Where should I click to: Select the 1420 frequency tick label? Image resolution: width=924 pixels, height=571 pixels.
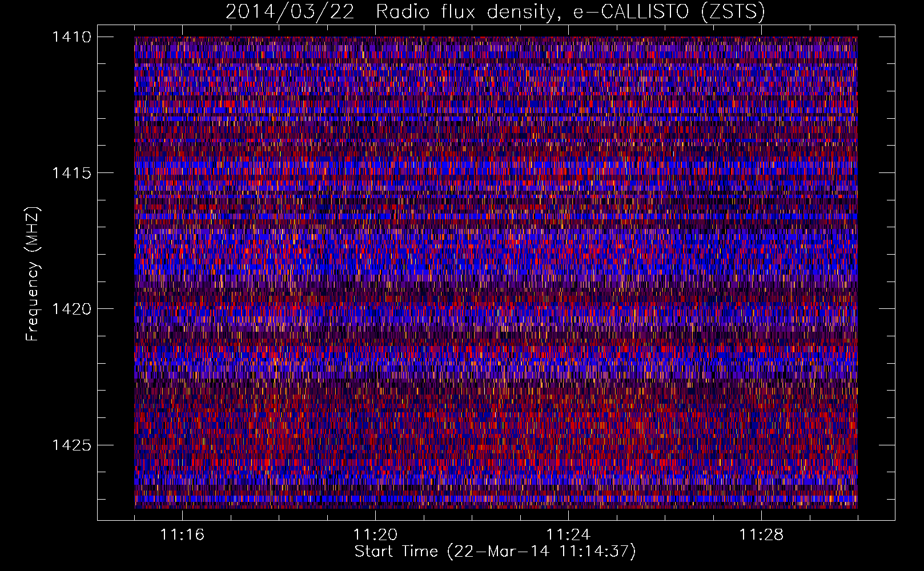(71, 309)
